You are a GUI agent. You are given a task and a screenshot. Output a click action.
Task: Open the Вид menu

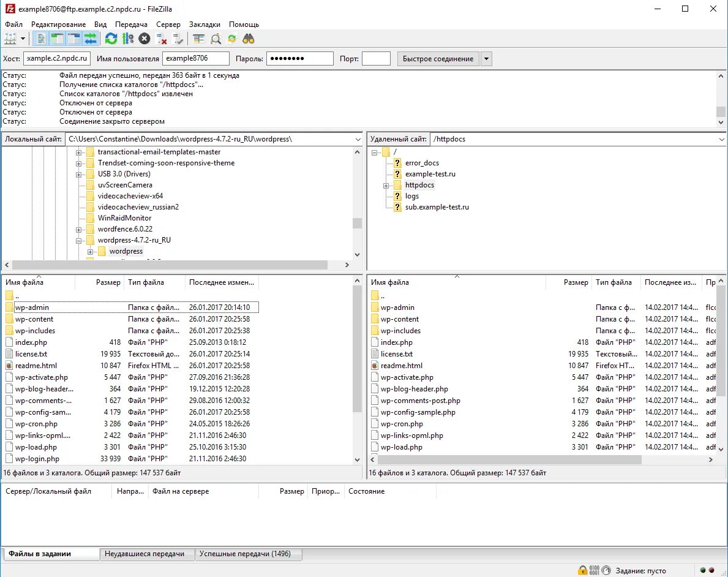100,24
